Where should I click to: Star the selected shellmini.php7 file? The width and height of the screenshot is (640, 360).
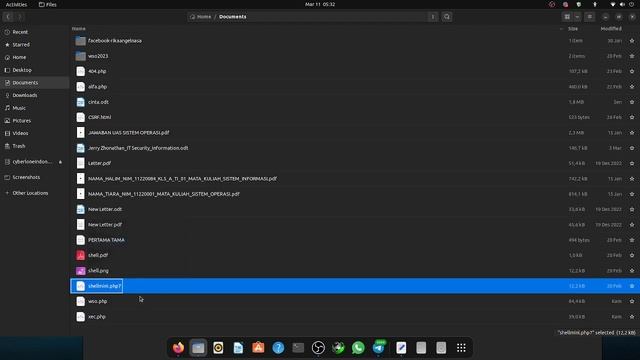[632, 286]
